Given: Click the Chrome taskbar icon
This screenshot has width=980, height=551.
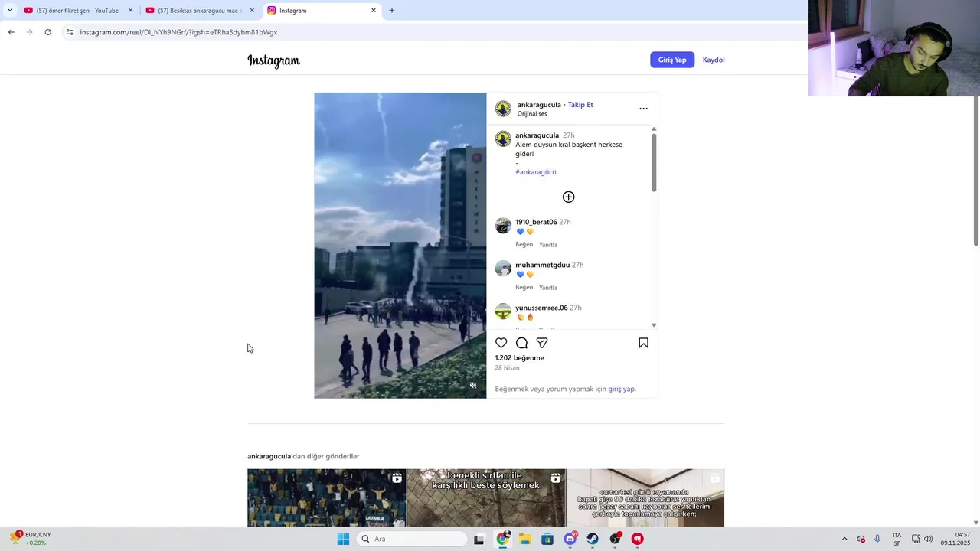Looking at the screenshot, I should coord(502,539).
